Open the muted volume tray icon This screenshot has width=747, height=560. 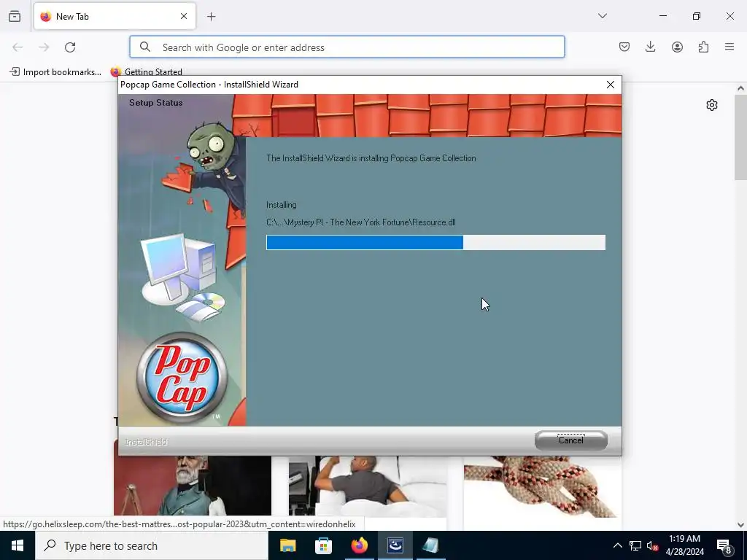pyautogui.click(x=652, y=545)
